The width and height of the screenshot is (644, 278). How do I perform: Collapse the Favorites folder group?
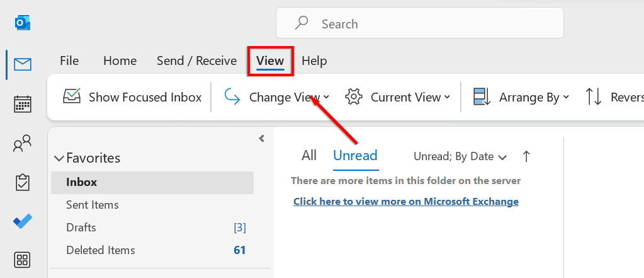pyautogui.click(x=59, y=158)
